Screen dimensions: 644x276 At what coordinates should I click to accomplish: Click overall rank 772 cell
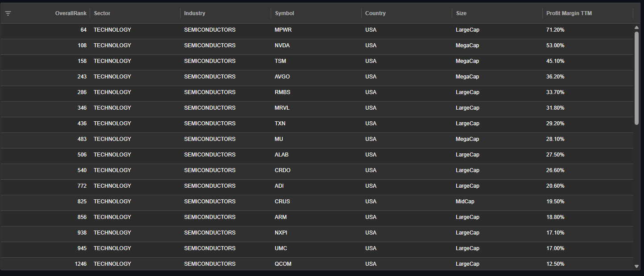pos(82,186)
